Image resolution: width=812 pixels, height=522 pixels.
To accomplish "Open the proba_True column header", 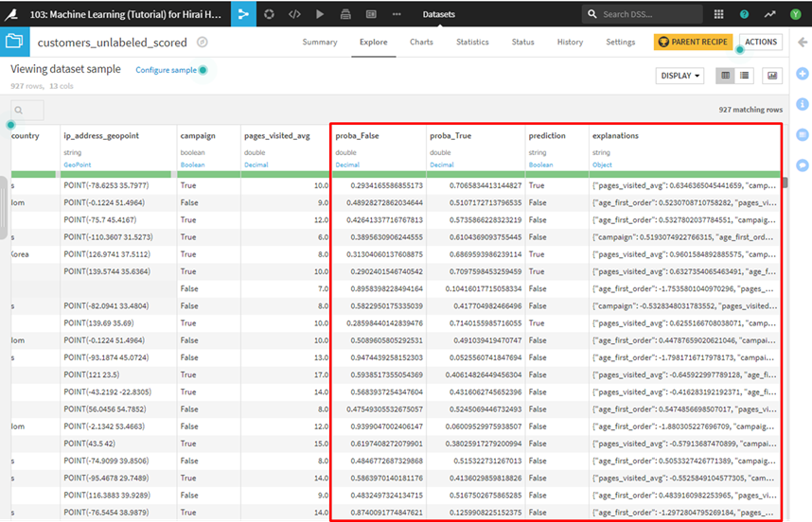I will click(450, 135).
